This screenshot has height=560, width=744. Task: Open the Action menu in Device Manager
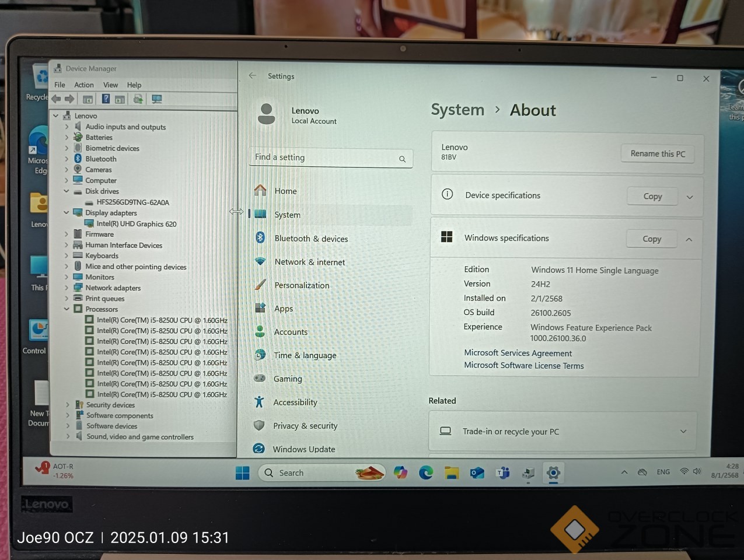[84, 85]
